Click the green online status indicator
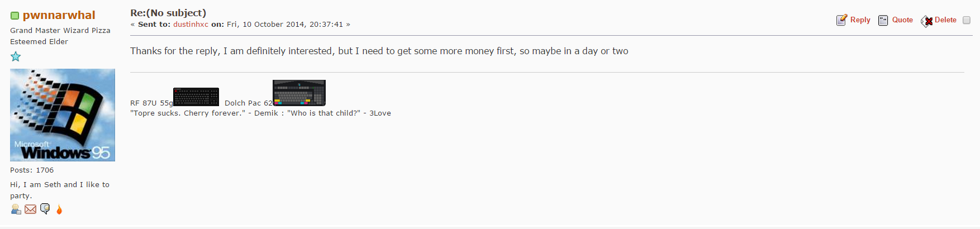 (15, 16)
